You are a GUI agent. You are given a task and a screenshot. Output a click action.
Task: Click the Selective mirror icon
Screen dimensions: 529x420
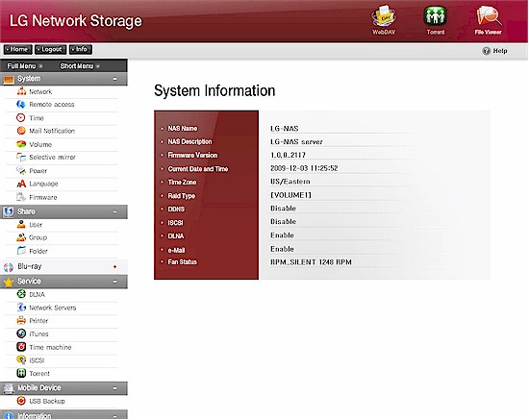click(x=21, y=157)
